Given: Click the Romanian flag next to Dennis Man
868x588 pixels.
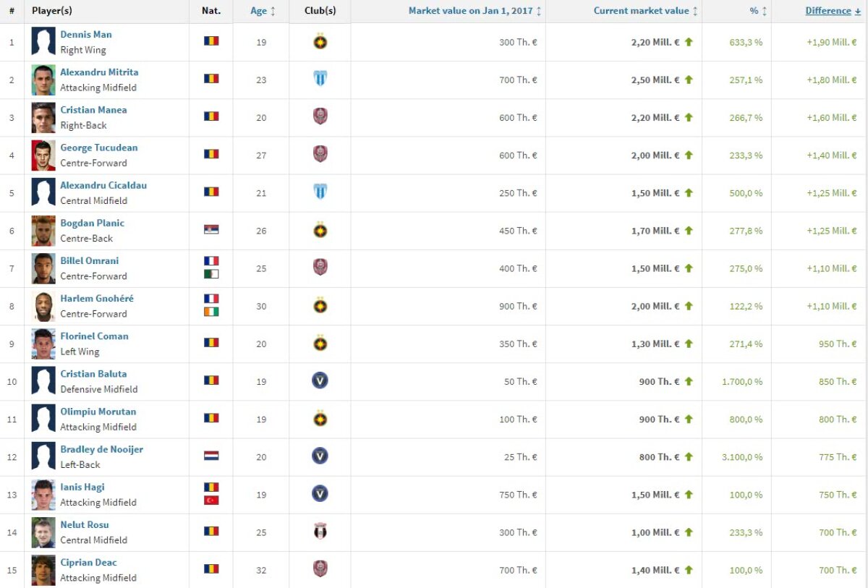Looking at the screenshot, I should [x=210, y=41].
